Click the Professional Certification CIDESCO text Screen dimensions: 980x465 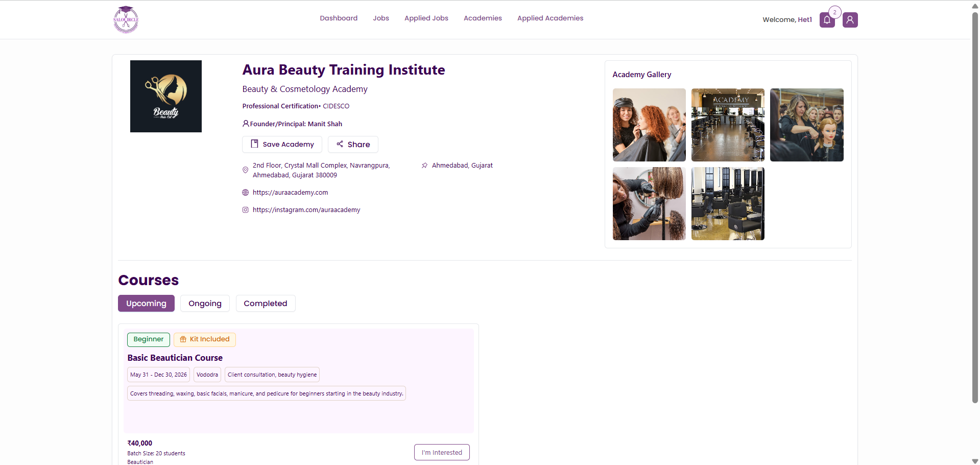tap(296, 106)
